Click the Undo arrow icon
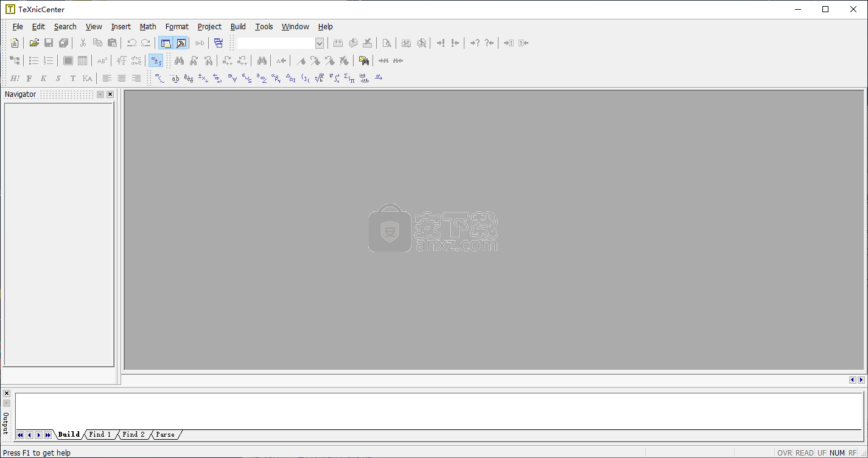Image resolution: width=868 pixels, height=458 pixels. coord(131,43)
